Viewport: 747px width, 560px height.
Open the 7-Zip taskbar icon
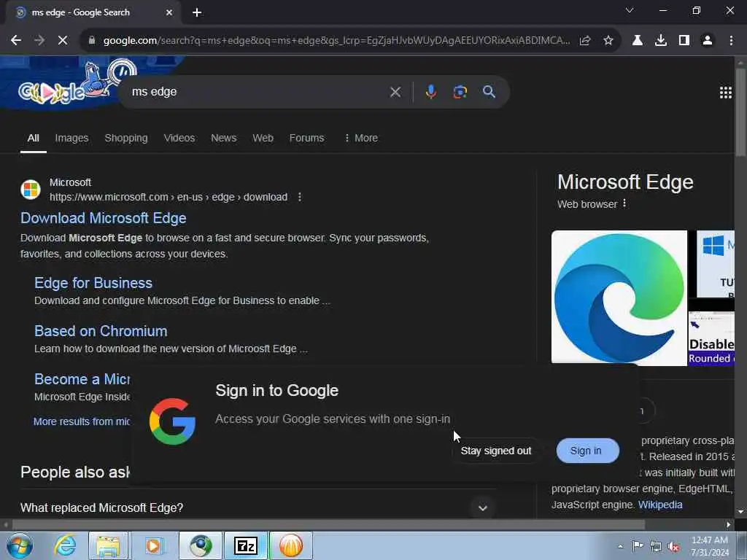(x=246, y=545)
